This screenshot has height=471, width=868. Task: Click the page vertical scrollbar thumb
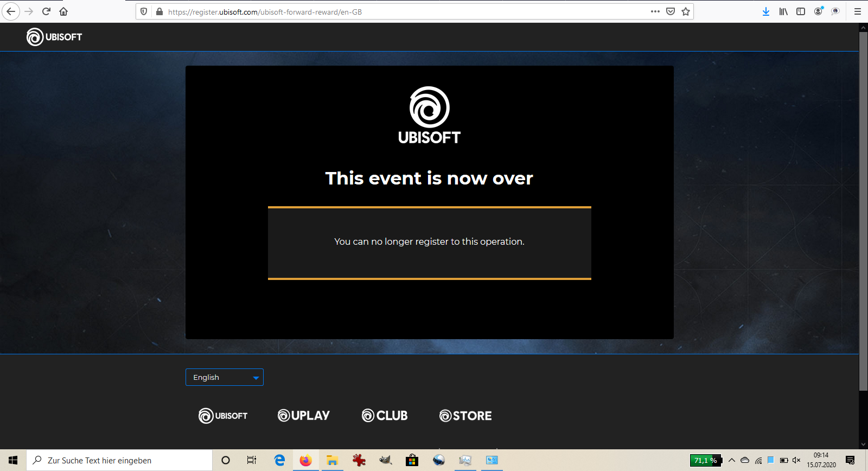(x=863, y=211)
